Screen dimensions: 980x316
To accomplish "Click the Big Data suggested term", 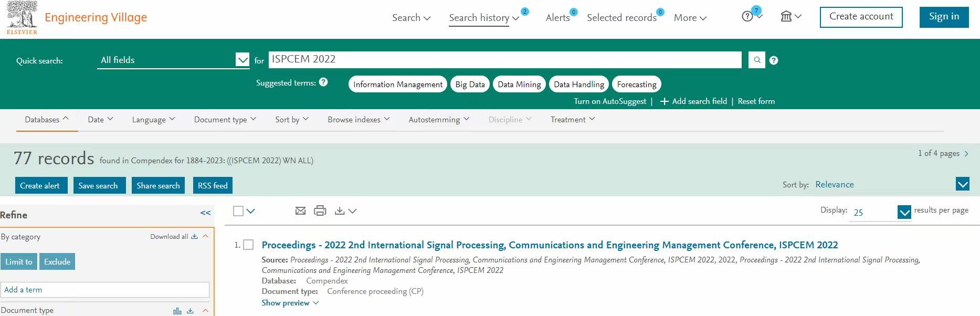I will [x=470, y=84].
